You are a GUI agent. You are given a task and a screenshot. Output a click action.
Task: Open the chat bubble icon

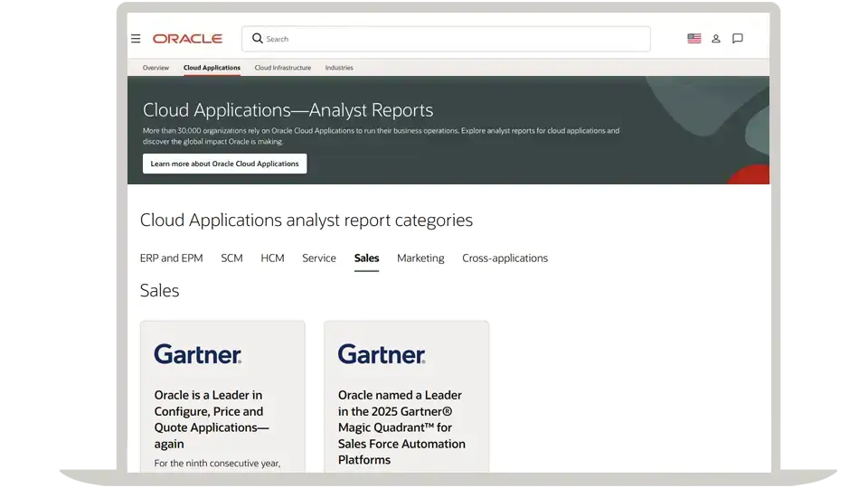click(738, 38)
